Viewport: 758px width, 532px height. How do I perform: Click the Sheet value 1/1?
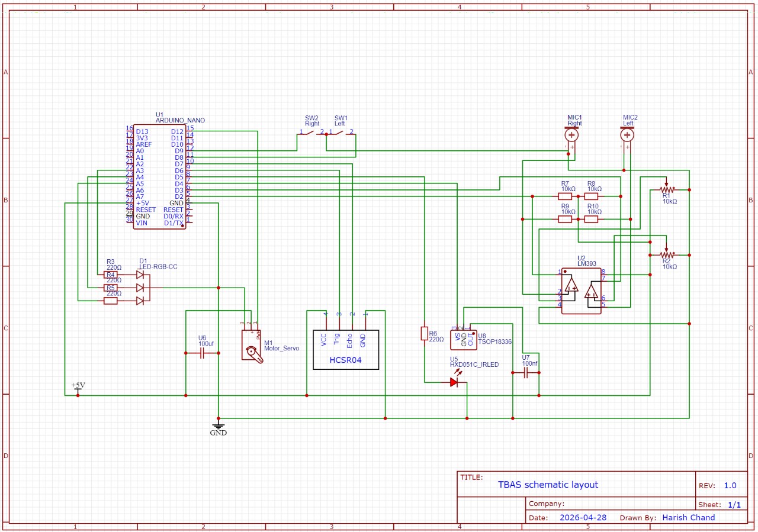point(734,505)
